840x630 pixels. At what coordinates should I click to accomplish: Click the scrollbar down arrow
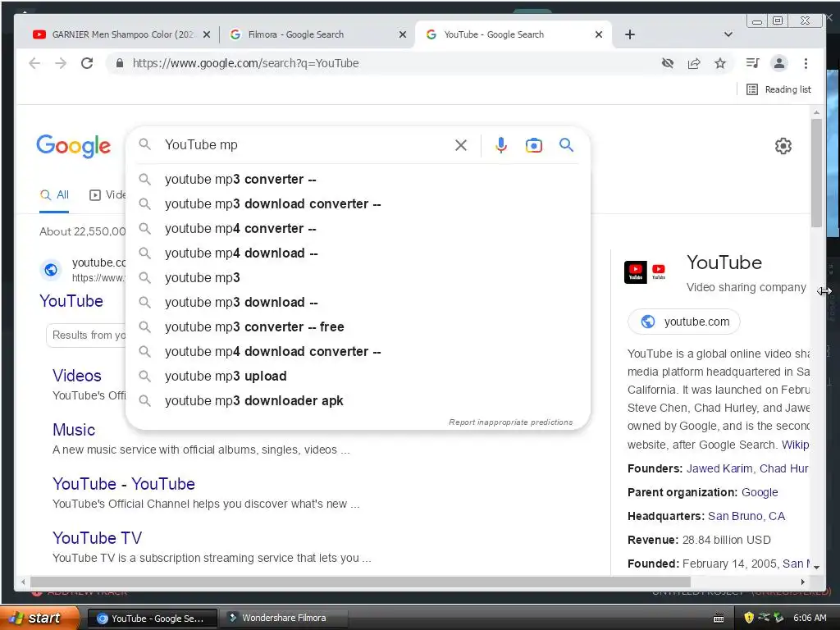click(x=816, y=567)
